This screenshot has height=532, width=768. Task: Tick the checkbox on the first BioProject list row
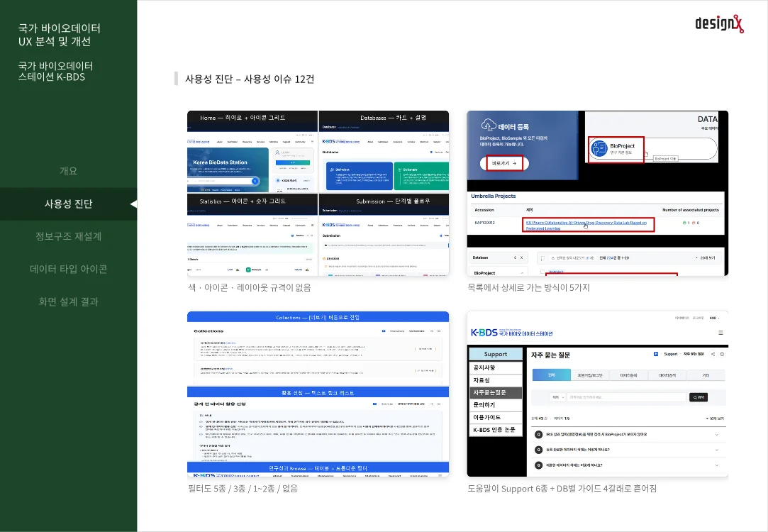(542, 272)
